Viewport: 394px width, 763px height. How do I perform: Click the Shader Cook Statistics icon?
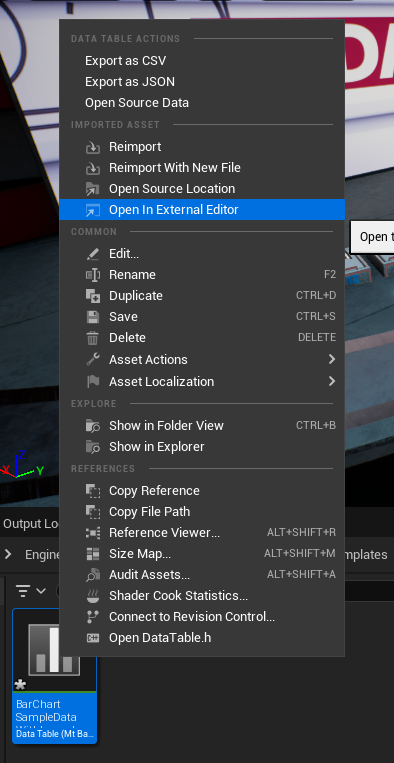[92, 596]
